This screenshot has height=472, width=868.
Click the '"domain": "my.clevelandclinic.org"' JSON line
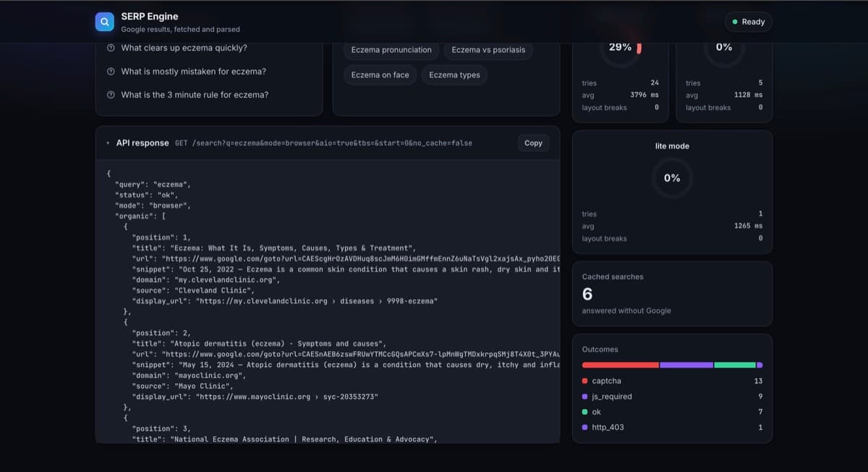[205, 279]
